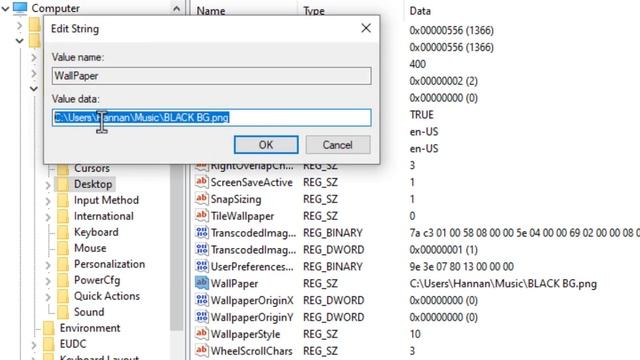The image size is (640, 360).
Task: Click the International folder icon
Action: tap(63, 216)
